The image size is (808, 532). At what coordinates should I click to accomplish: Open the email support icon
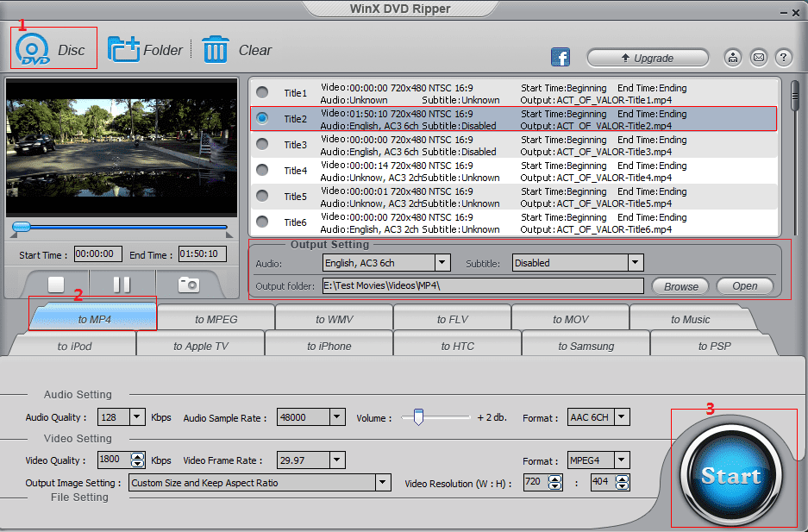pos(759,57)
